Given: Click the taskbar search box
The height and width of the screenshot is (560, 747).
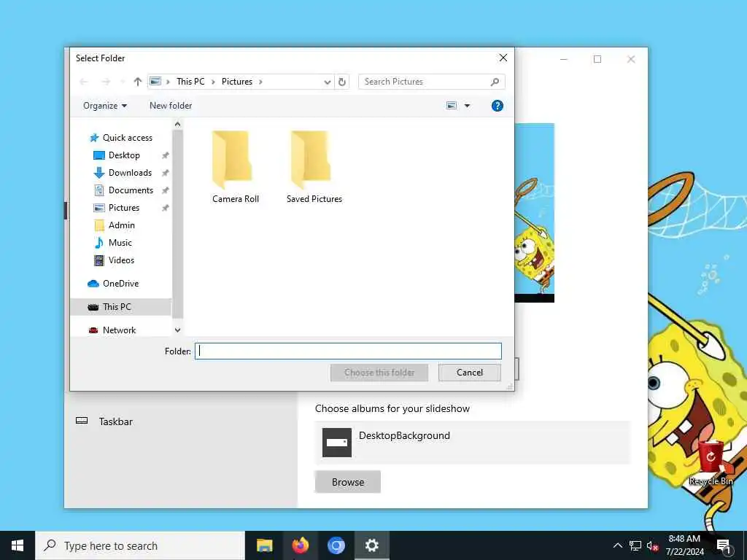Looking at the screenshot, I should point(140,545).
